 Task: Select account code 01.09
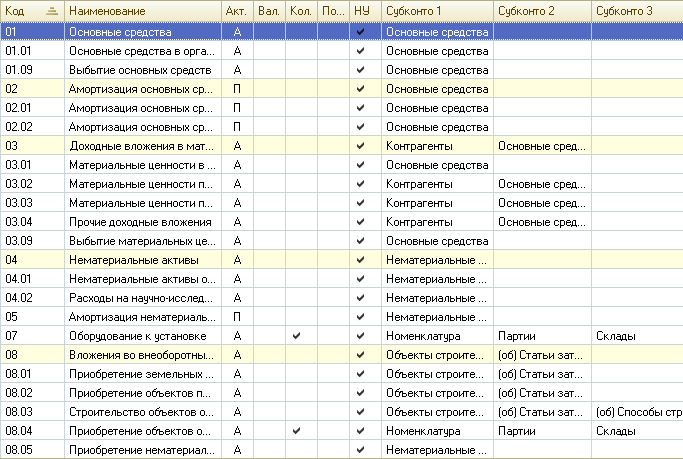[x=19, y=70]
